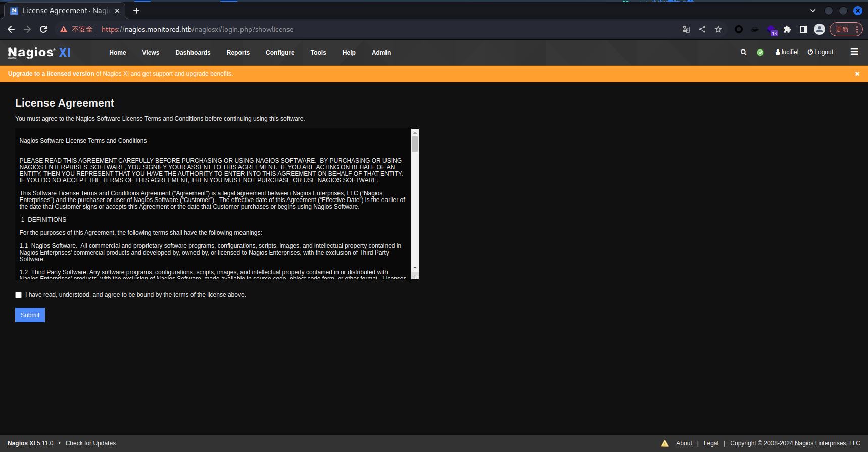Open the Home menu
Image resolution: width=868 pixels, height=452 pixels.
pyautogui.click(x=118, y=53)
